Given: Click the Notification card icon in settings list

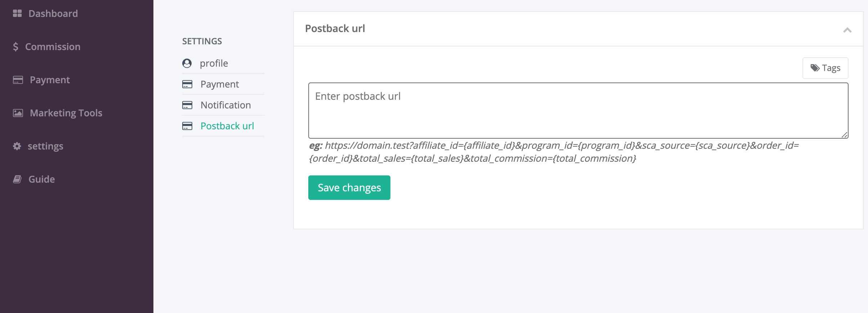Looking at the screenshot, I should click(187, 105).
